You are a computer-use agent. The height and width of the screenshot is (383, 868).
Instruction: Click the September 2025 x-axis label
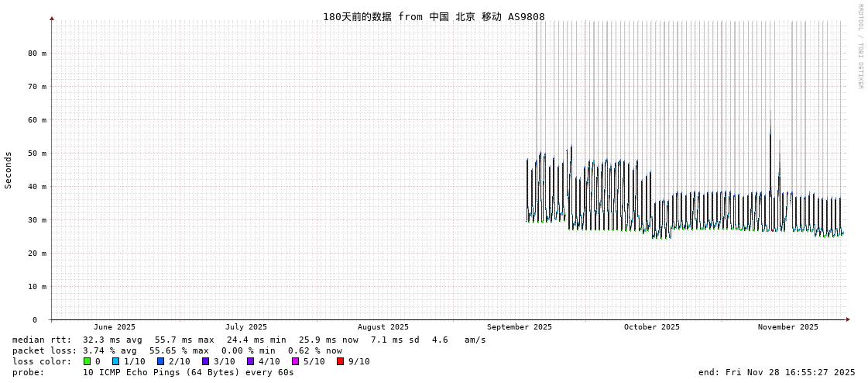point(519,327)
